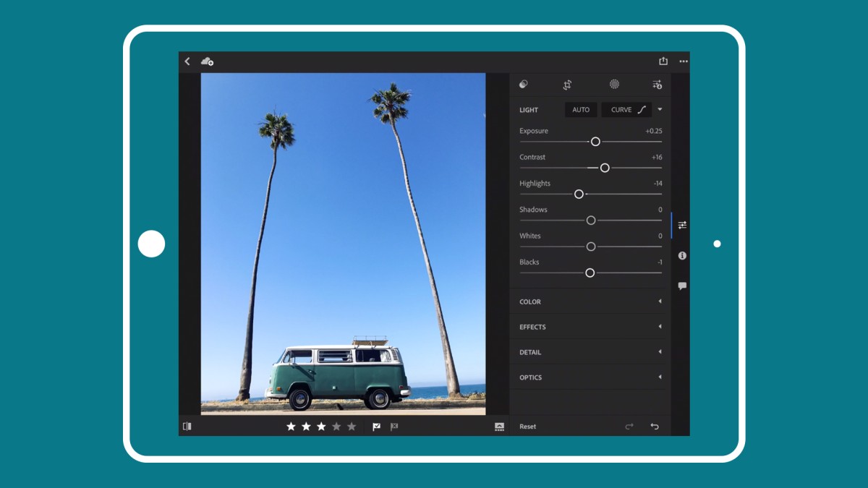Click the AUTO light button

click(581, 110)
